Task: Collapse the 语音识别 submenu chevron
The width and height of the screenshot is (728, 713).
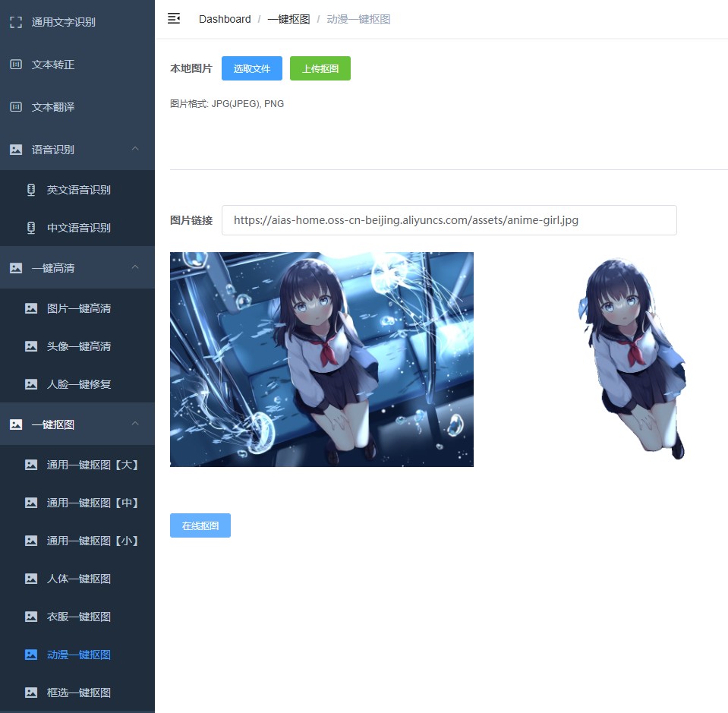Action: [135, 149]
